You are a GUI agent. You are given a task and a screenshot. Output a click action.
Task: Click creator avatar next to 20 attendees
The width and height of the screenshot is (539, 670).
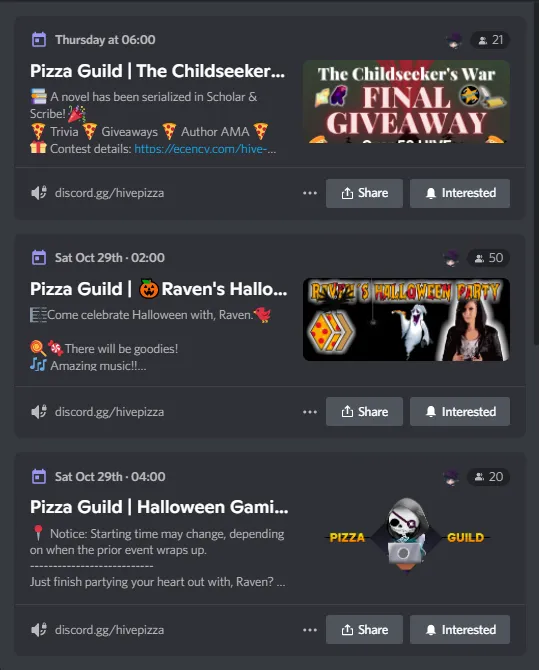pyautogui.click(x=451, y=477)
